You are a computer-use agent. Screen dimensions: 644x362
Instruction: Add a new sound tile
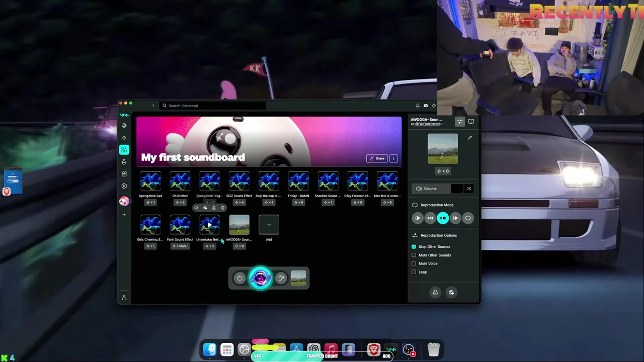pos(269,225)
